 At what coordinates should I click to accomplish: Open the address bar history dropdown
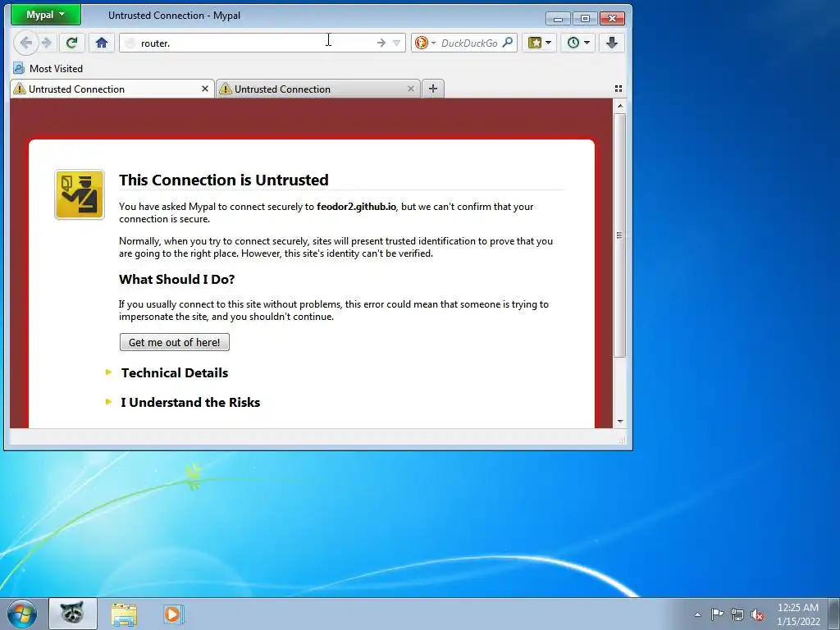[x=396, y=43]
